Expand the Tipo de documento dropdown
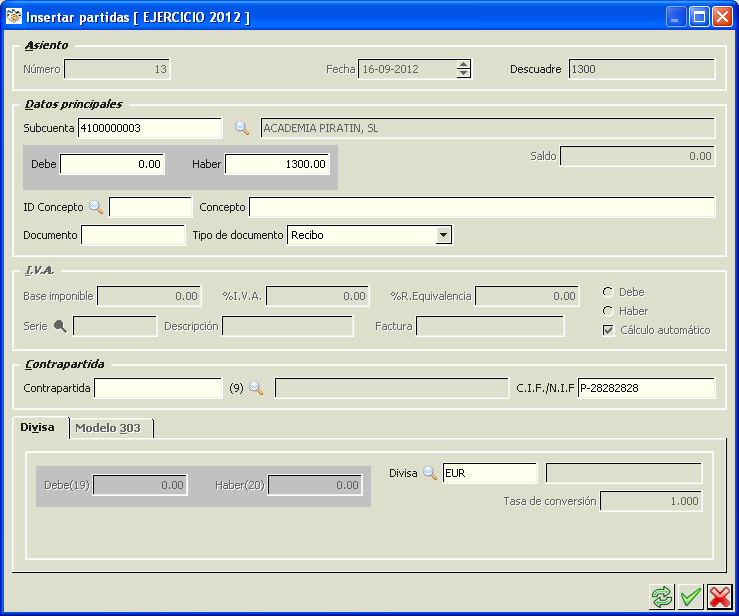The height and width of the screenshot is (616, 739). click(443, 235)
